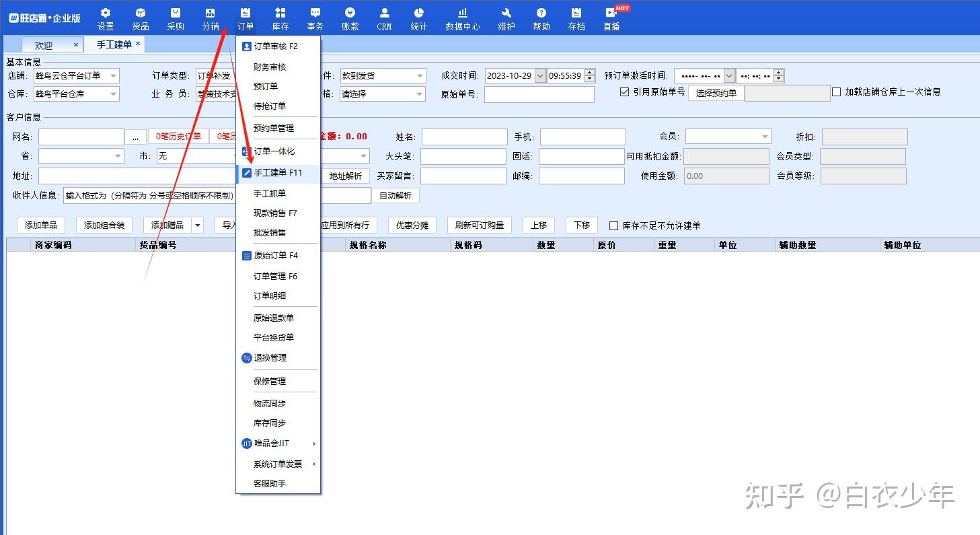The image size is (980, 535).
Task: Open the 直播 live stream icon
Action: click(611, 19)
